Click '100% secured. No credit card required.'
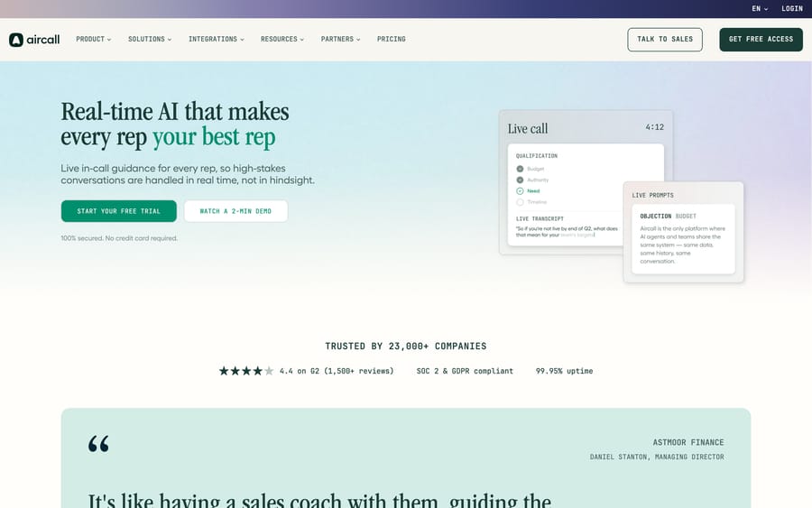This screenshot has height=508, width=812. point(119,238)
